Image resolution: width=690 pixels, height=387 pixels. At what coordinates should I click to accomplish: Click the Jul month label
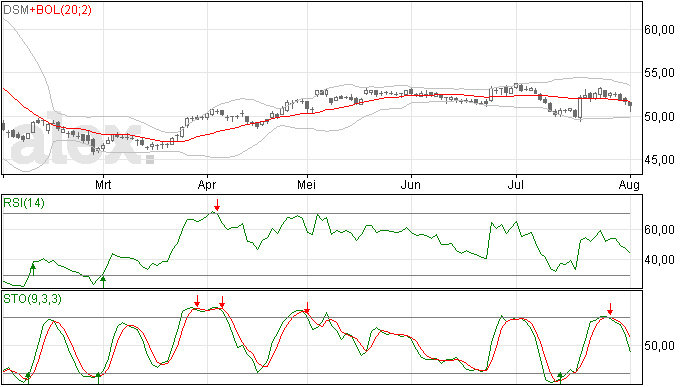click(515, 185)
